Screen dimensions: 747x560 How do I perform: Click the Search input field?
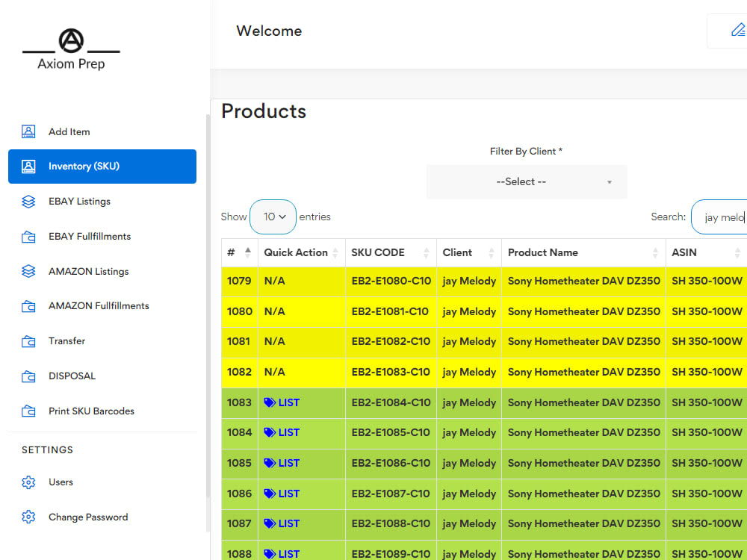[719, 217]
